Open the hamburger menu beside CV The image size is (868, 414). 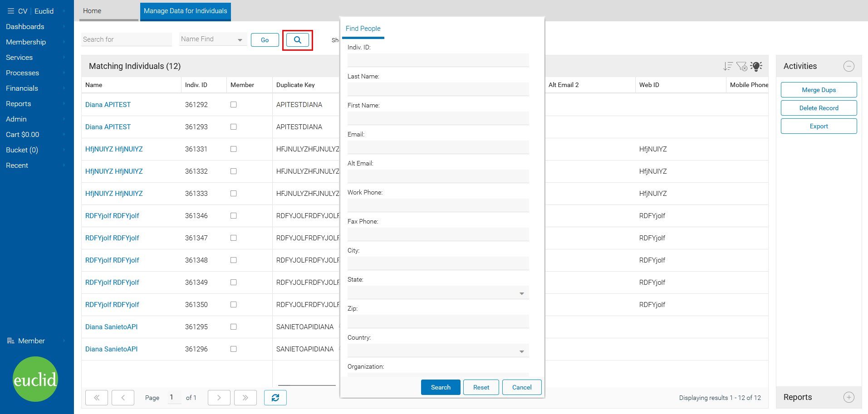click(10, 11)
